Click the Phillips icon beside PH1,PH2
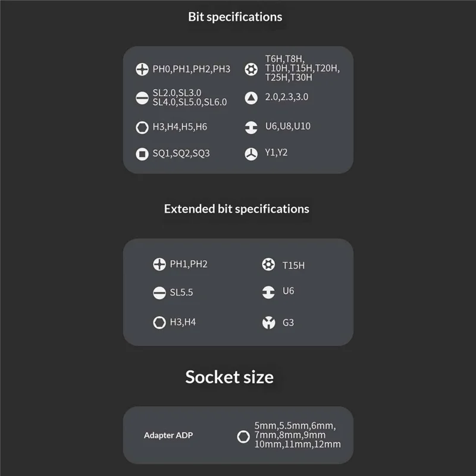The image size is (476, 476). pos(159,264)
